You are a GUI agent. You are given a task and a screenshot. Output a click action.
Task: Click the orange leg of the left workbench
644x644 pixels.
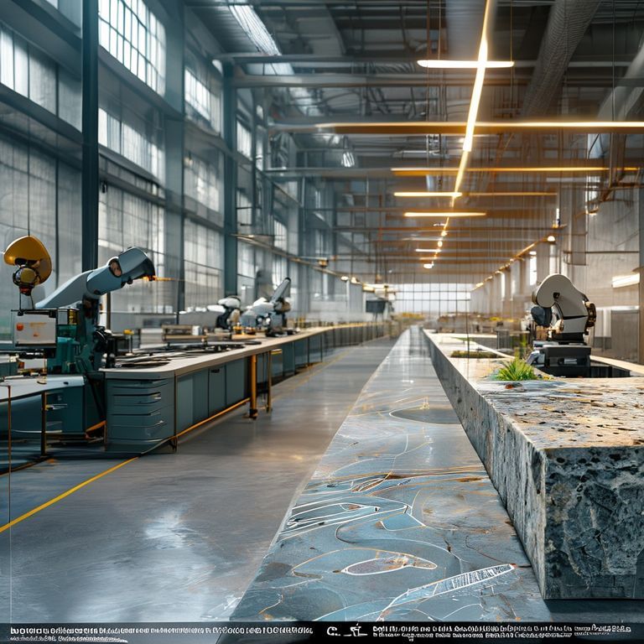[252, 385]
